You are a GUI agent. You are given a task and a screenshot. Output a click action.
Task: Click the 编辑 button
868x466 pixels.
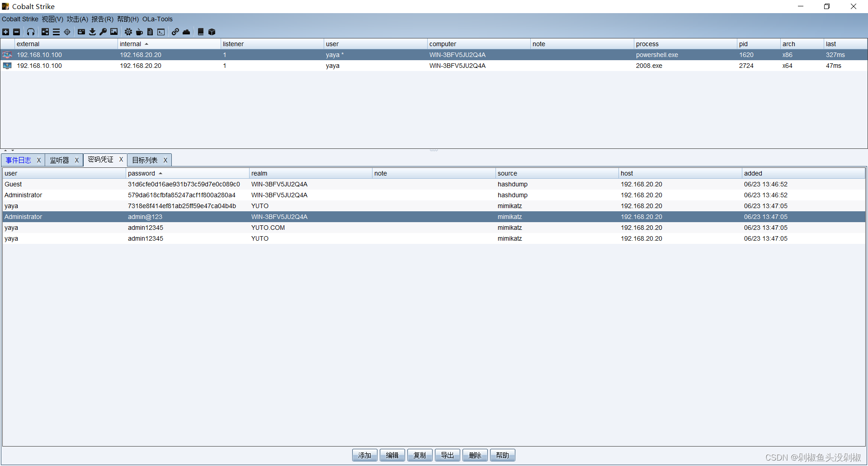point(392,455)
